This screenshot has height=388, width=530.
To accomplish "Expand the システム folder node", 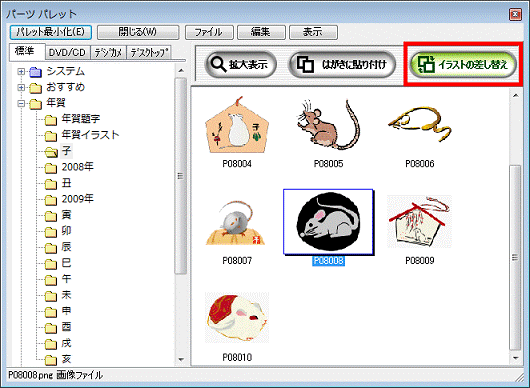I will [x=21, y=72].
